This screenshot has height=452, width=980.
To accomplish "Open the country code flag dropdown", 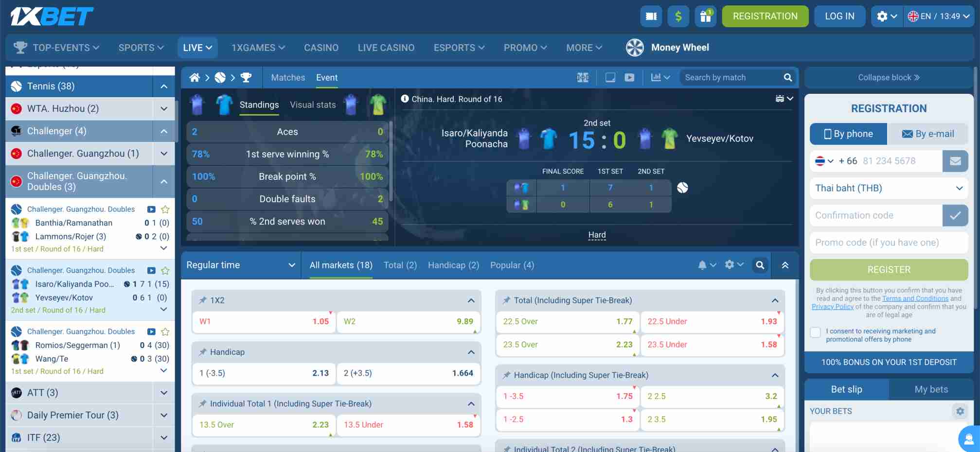I will pos(824,161).
